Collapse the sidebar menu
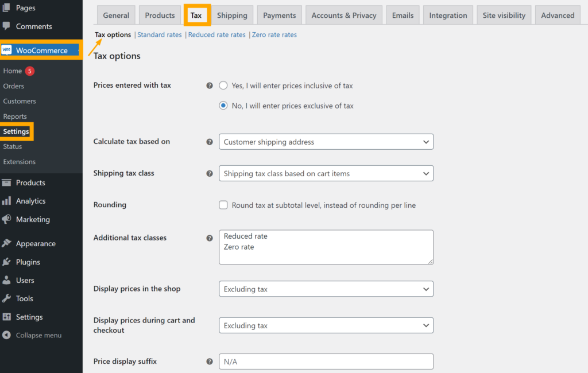This screenshot has width=588, height=373. tap(32, 335)
